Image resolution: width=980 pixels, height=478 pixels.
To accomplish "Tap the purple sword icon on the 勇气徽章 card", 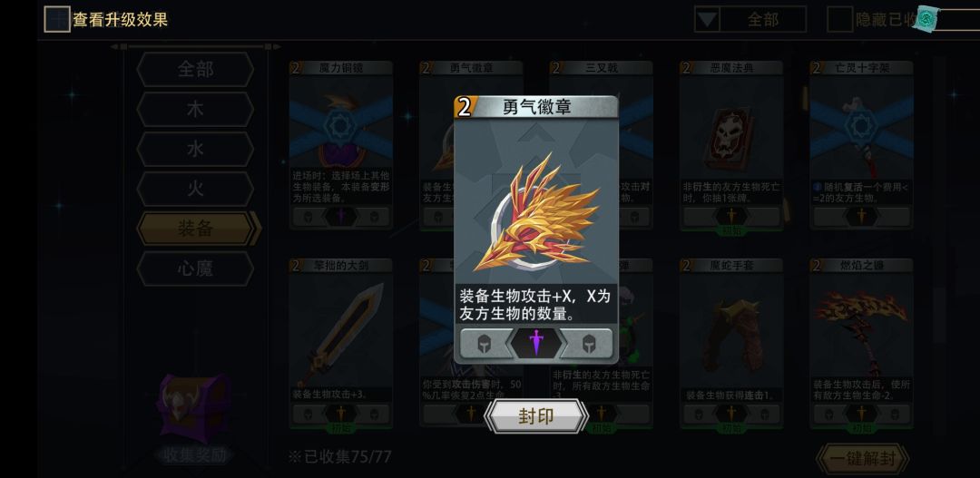I will pyautogui.click(x=536, y=343).
